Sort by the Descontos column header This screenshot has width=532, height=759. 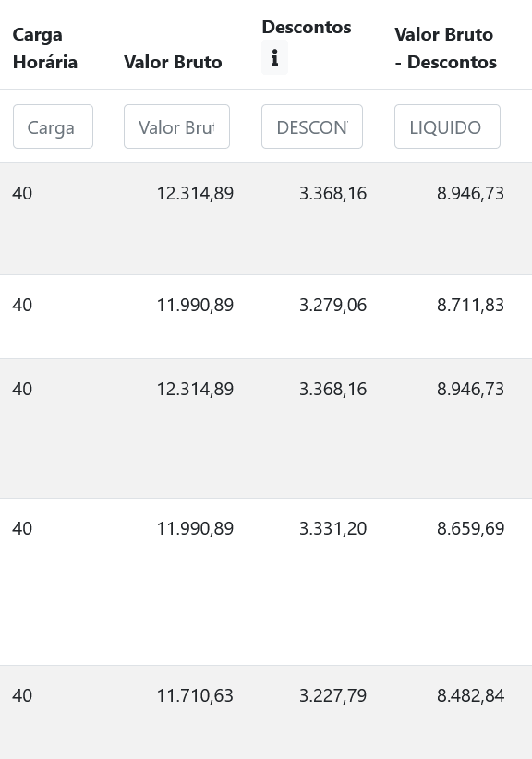tap(306, 27)
